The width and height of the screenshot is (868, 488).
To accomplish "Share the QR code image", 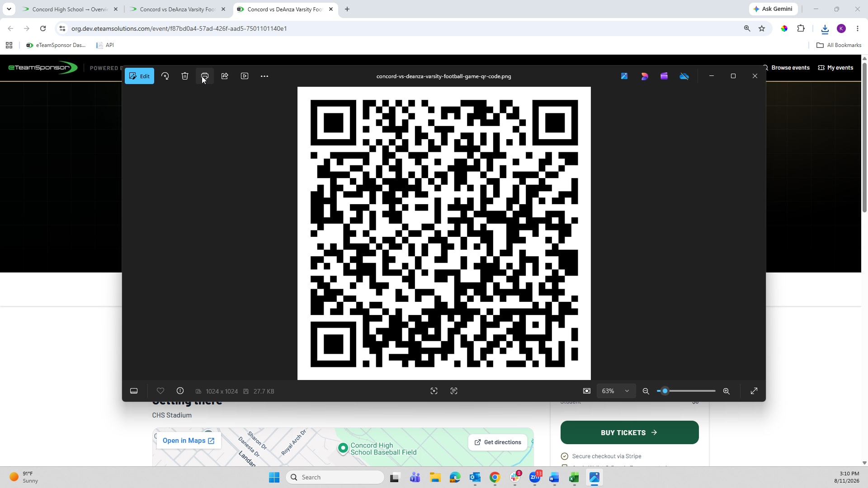I will point(225,76).
